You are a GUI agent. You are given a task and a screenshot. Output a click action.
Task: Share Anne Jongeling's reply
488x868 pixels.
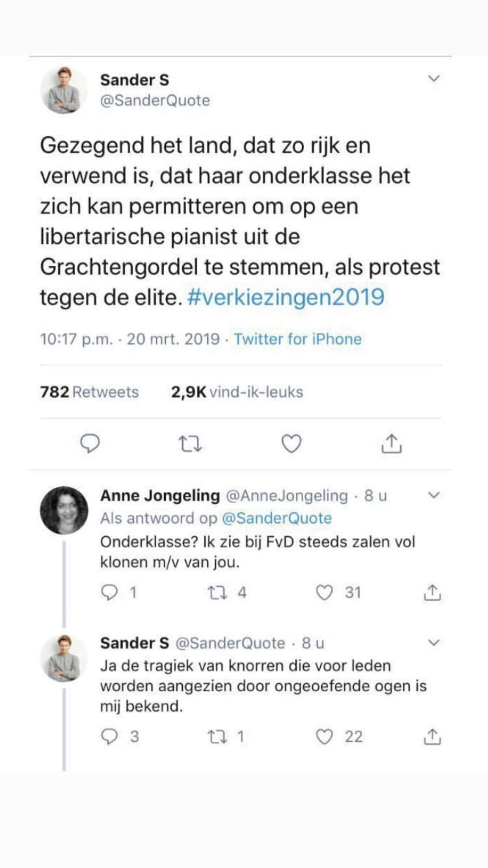(x=432, y=592)
